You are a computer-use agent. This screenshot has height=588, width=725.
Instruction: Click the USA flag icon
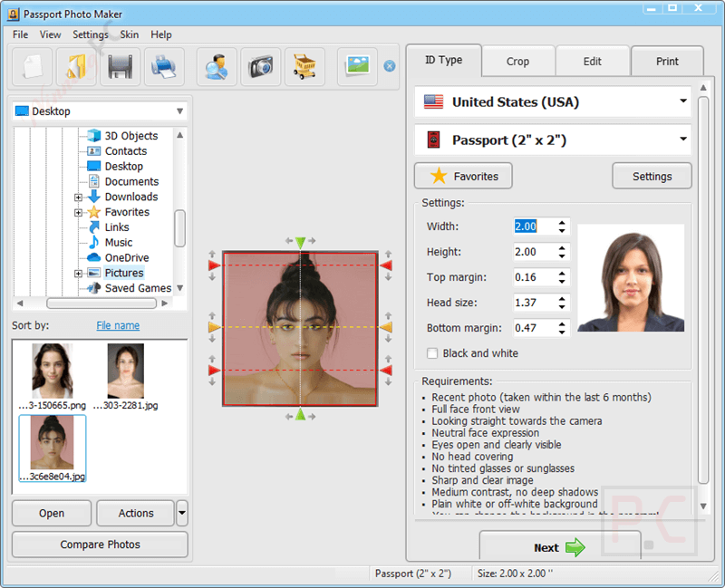click(x=433, y=101)
